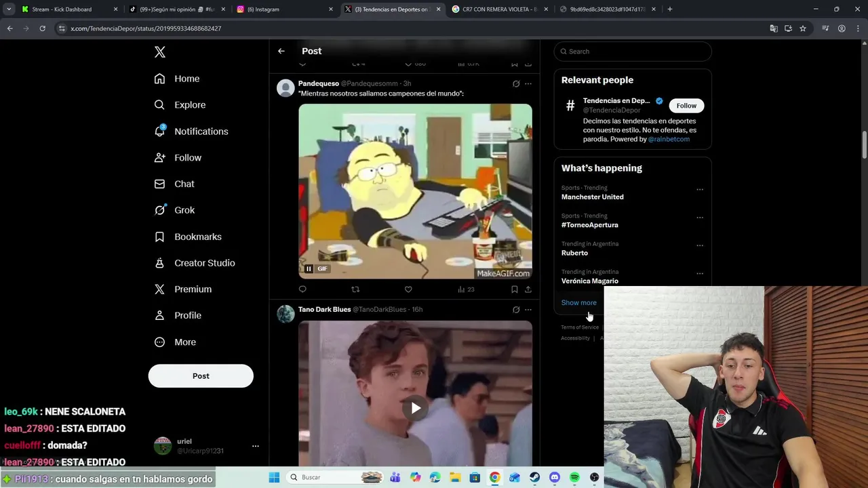Open the Home page icon
Screen dimensions: 868x488
[159, 79]
